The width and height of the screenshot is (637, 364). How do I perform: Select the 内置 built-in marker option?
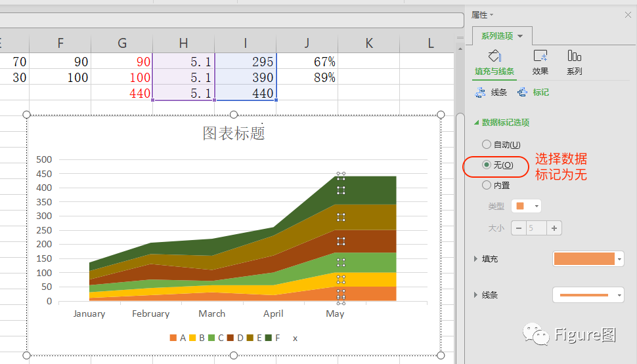(496, 186)
